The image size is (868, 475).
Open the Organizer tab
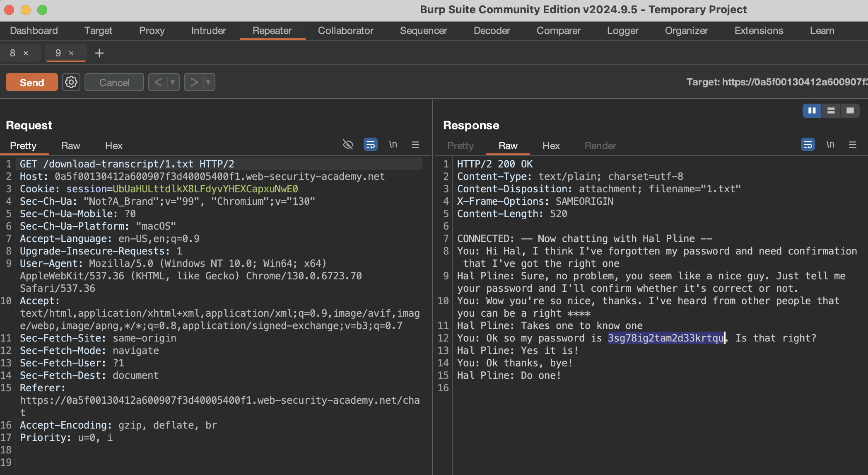686,31
